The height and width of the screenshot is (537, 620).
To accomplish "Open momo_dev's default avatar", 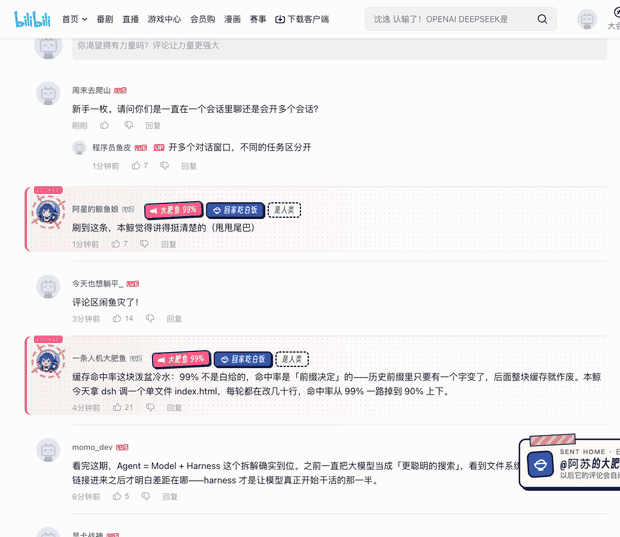I will click(48, 450).
